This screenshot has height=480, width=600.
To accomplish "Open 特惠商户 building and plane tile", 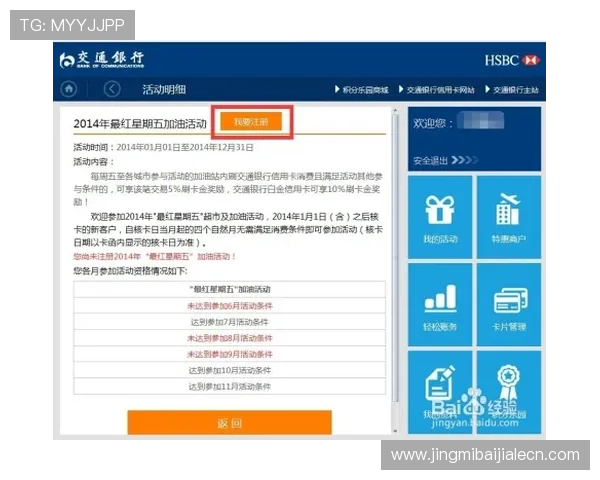I will click(509, 217).
